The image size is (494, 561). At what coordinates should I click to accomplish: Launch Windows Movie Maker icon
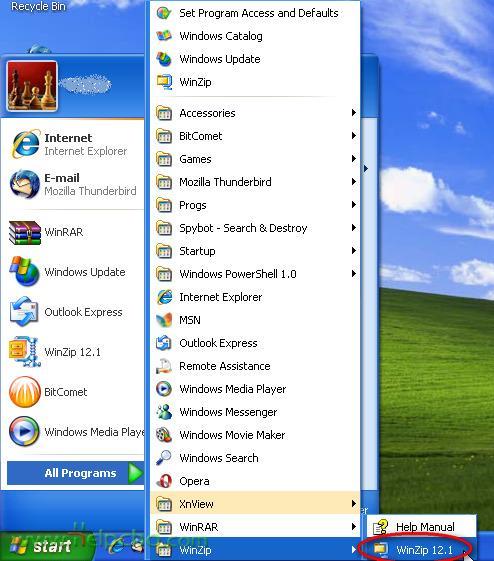pos(164,435)
